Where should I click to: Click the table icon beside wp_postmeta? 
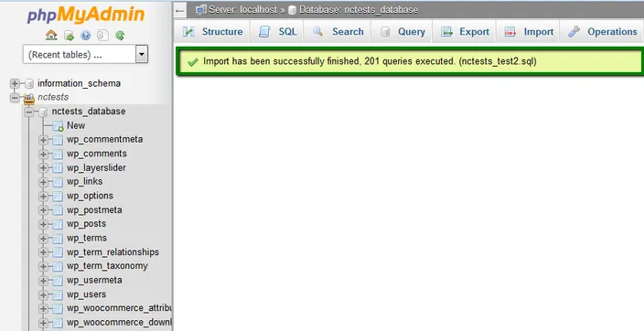pyautogui.click(x=58, y=210)
